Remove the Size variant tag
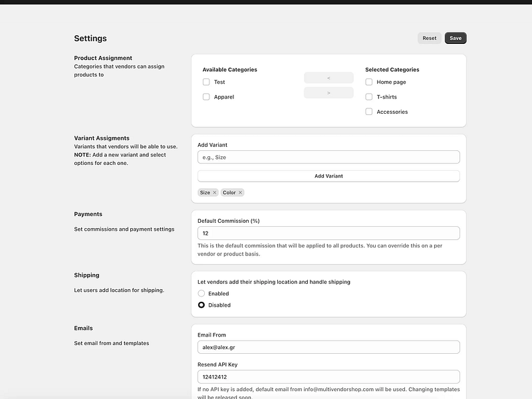The image size is (532, 399). tap(214, 193)
